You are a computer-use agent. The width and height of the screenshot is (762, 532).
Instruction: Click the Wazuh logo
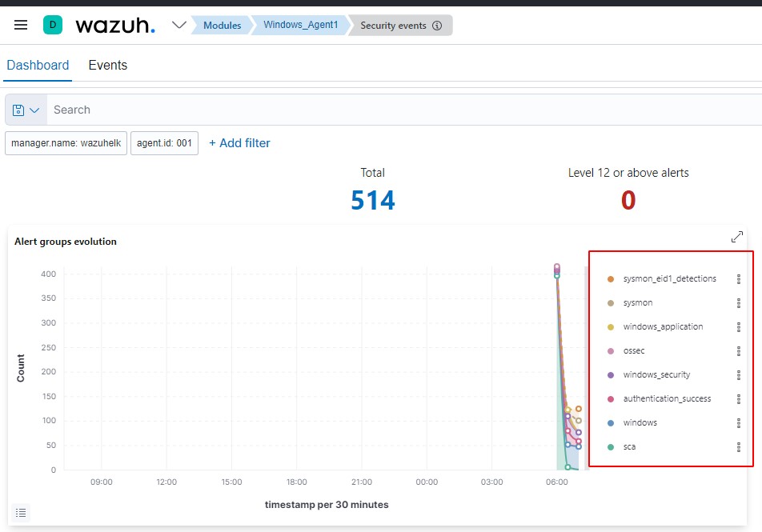point(115,25)
